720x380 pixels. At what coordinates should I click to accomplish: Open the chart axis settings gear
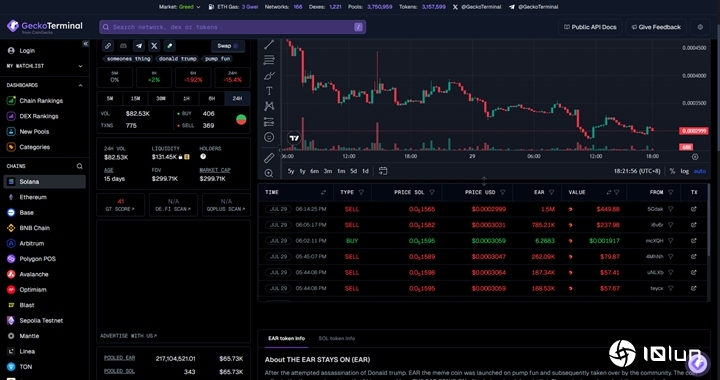[695, 156]
